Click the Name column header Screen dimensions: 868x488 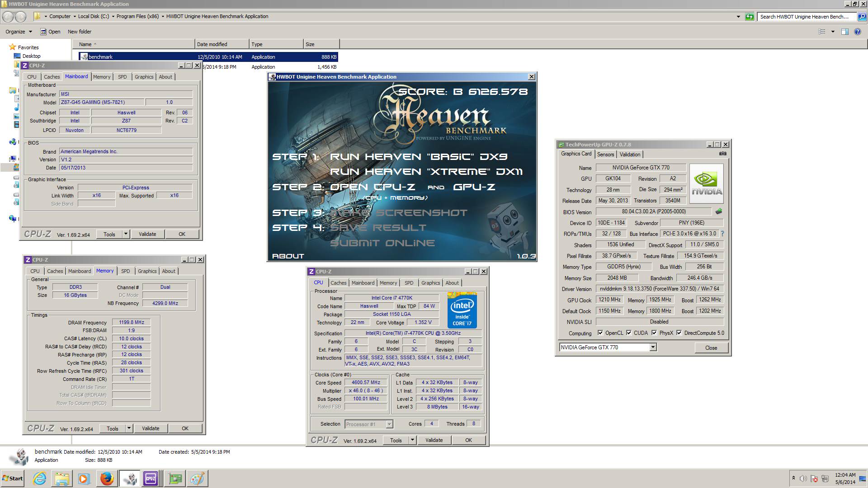pyautogui.click(x=134, y=44)
